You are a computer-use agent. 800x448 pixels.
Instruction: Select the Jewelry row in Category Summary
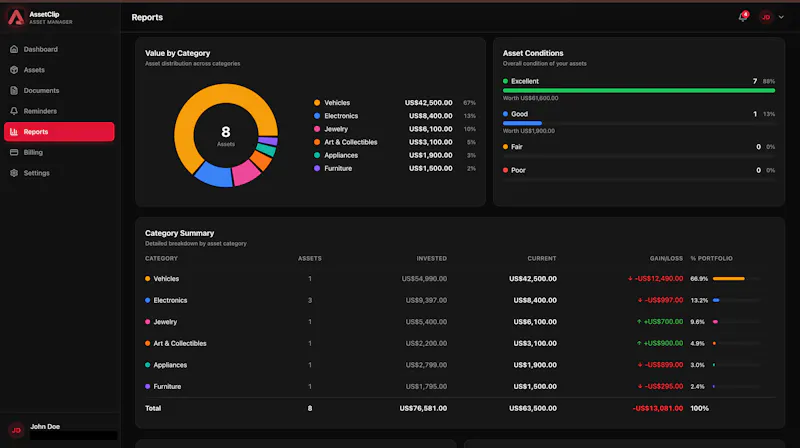[460, 322]
